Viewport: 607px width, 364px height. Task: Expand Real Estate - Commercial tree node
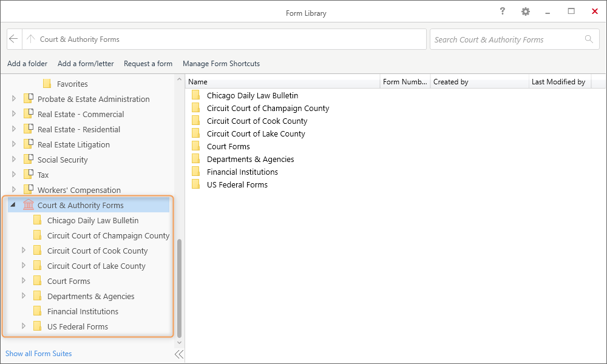coord(14,113)
